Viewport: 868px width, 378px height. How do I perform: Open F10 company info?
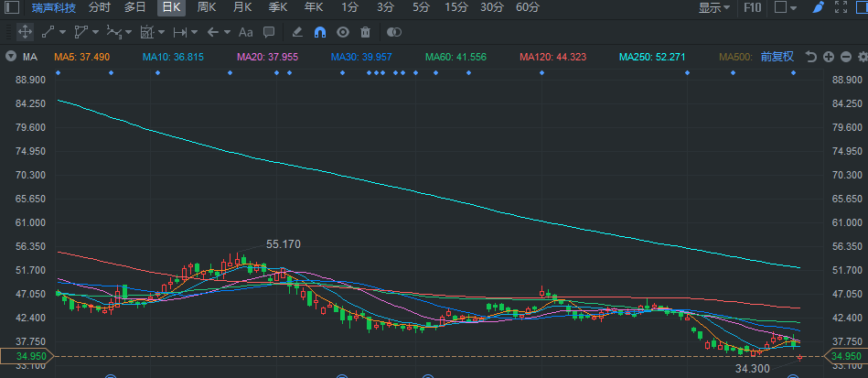[x=753, y=7]
